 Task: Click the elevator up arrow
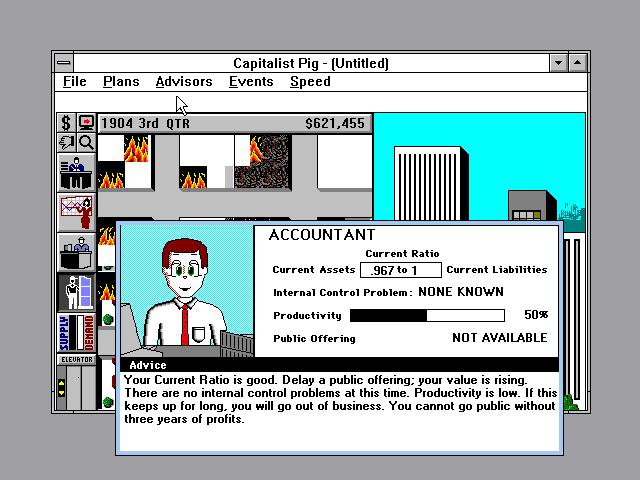click(62, 383)
